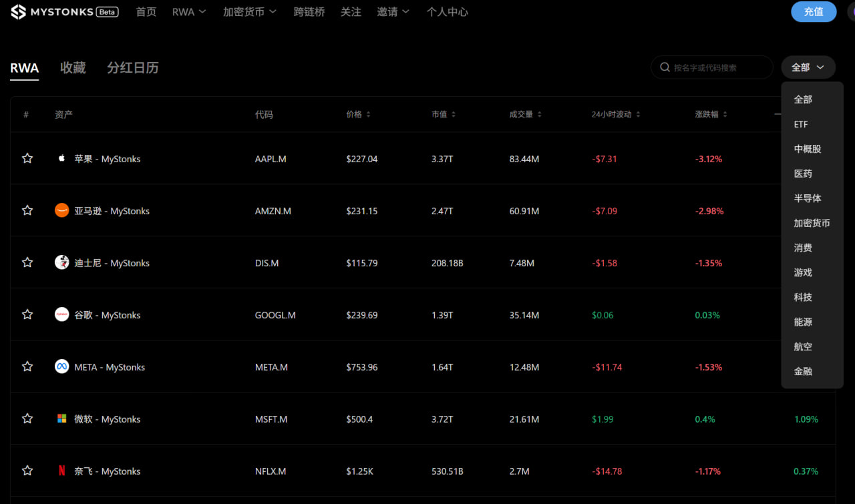
Task: Favorite the NFLX.M row star
Action: (x=27, y=471)
